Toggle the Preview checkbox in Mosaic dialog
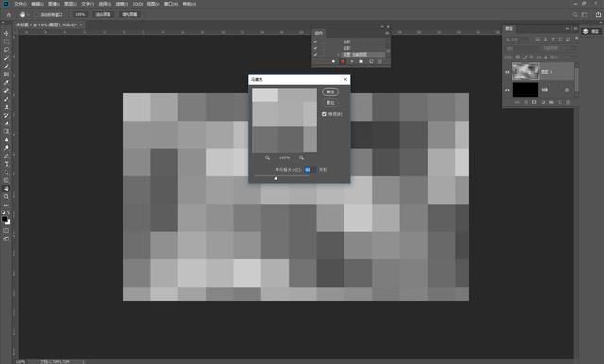This screenshot has height=364, width=604. click(x=324, y=114)
